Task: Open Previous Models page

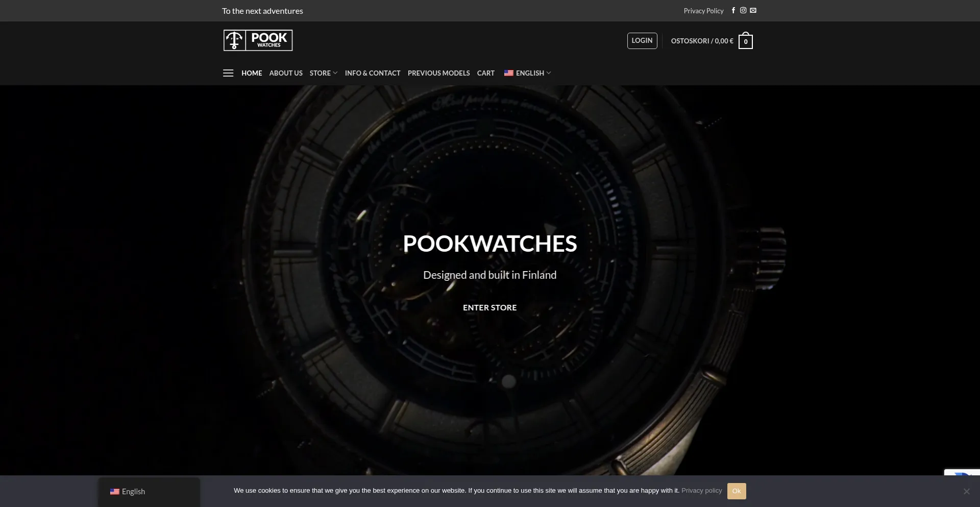Action: coord(438,73)
